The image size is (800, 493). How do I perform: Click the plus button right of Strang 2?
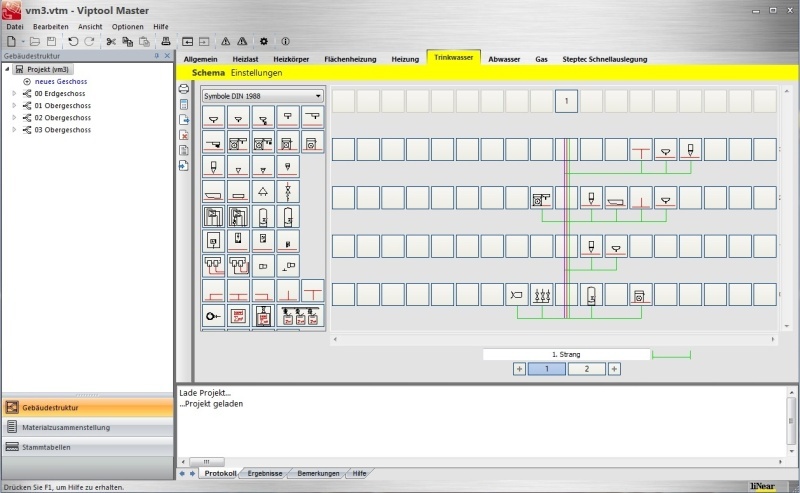(614, 369)
